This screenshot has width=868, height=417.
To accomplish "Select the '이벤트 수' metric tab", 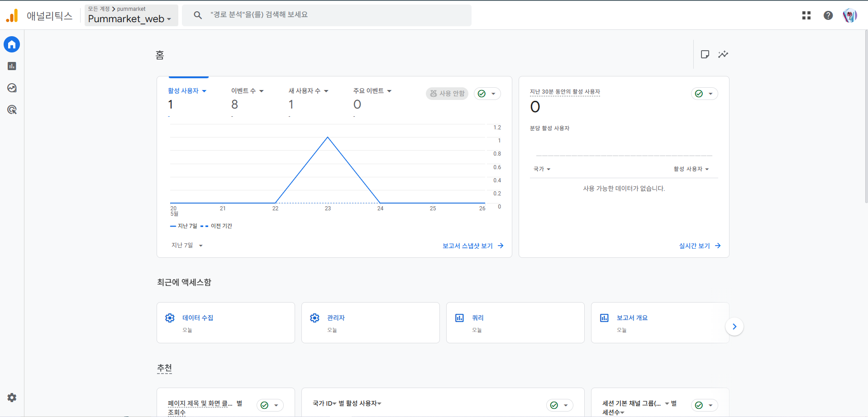I will (x=247, y=91).
